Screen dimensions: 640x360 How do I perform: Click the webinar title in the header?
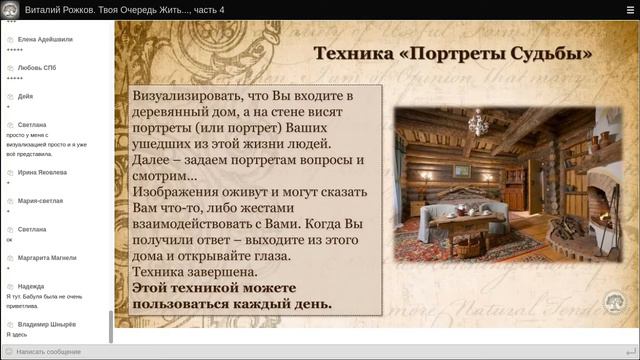(x=124, y=10)
